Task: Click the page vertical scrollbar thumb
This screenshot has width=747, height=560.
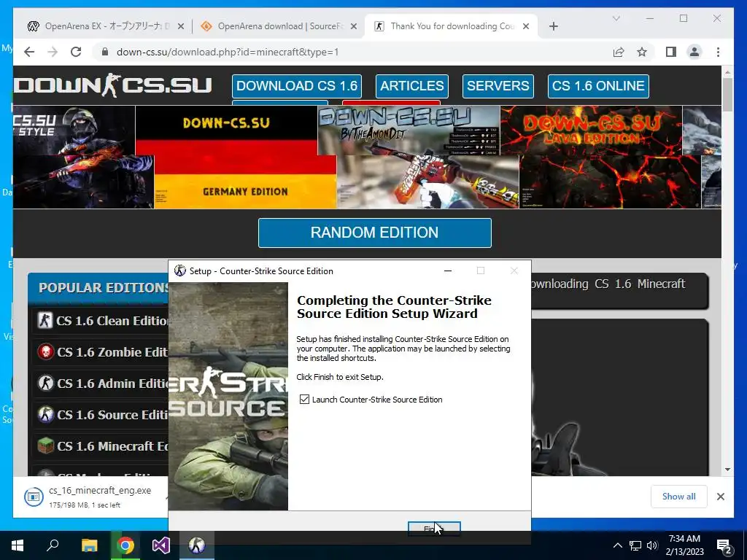Action: [727, 95]
